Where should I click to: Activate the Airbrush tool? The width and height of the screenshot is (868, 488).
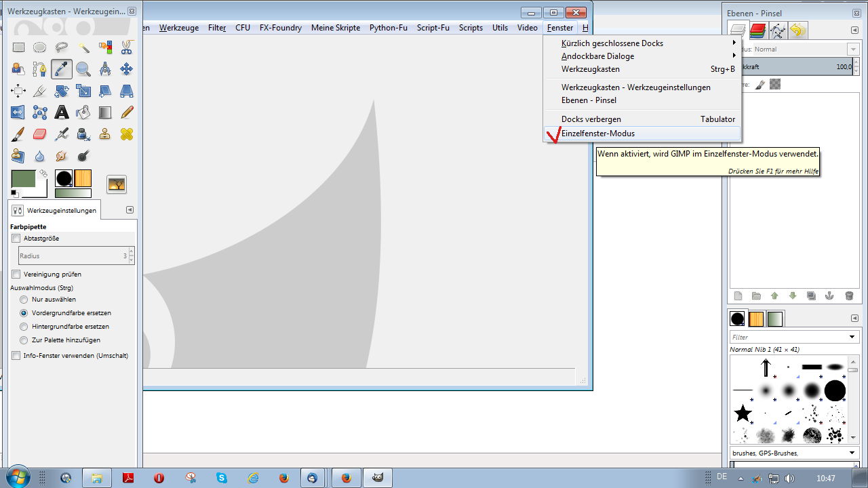tap(62, 134)
